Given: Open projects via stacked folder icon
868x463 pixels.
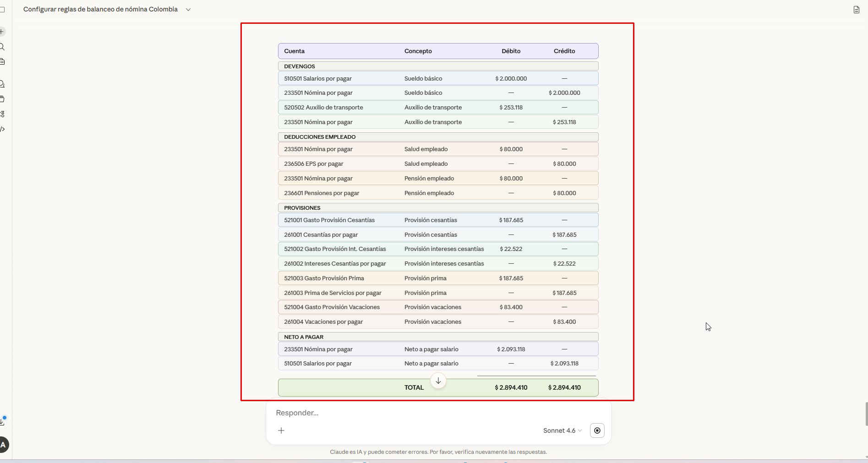Looking at the screenshot, I should tap(2, 99).
